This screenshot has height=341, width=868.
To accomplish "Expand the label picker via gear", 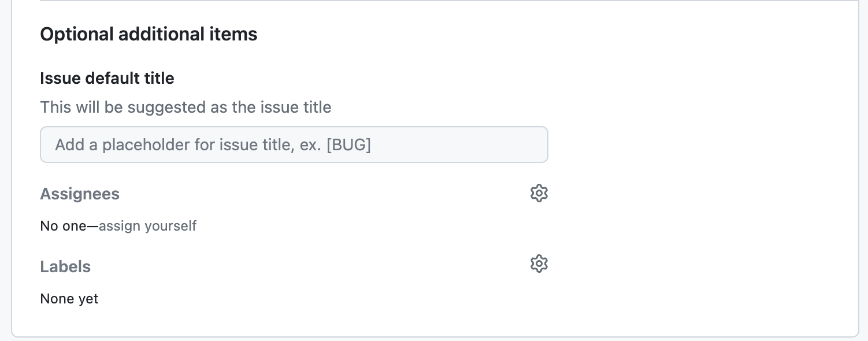I will pyautogui.click(x=539, y=264).
